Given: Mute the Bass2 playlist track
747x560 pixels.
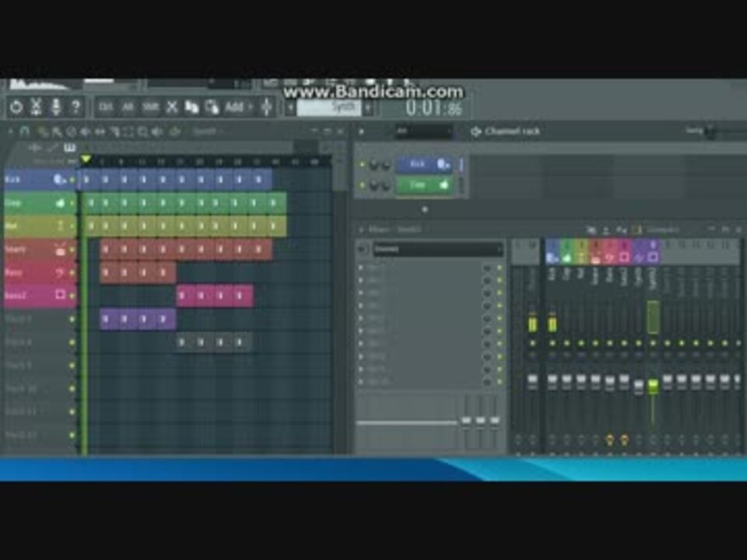Looking at the screenshot, I should tap(72, 296).
